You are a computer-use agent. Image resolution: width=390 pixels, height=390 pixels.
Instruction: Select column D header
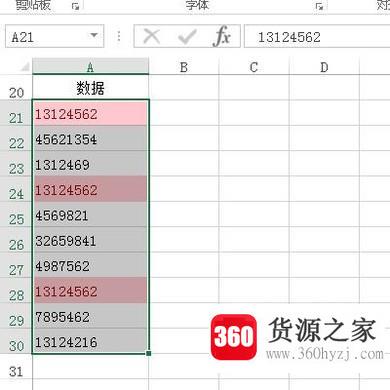(x=324, y=66)
